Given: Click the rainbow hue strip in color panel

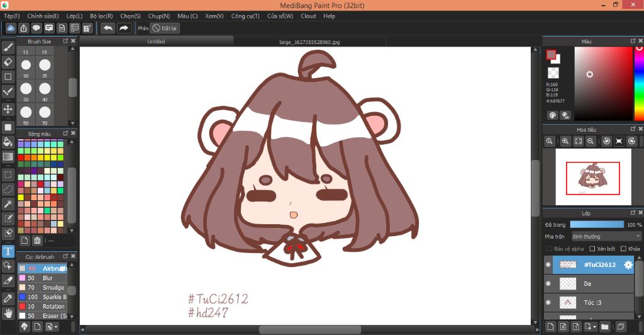Looking at the screenshot, I should (x=639, y=84).
